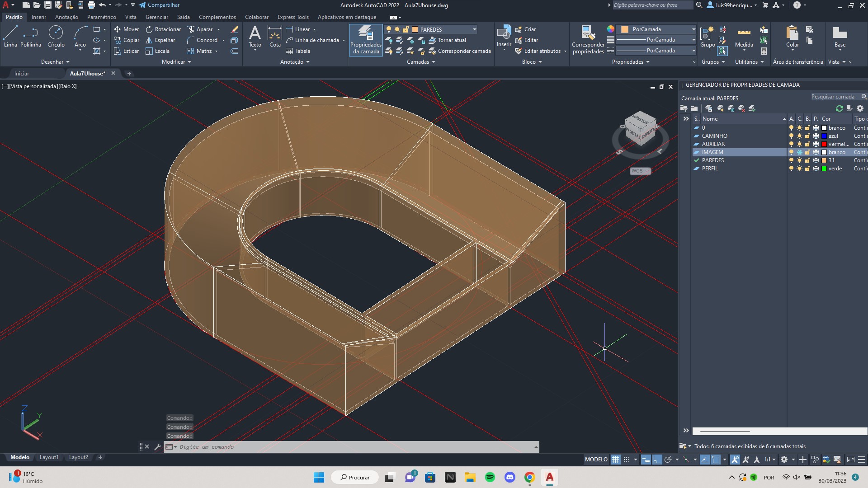Open layer manager settings gear
The height and width of the screenshot is (488, 868).
click(x=860, y=108)
